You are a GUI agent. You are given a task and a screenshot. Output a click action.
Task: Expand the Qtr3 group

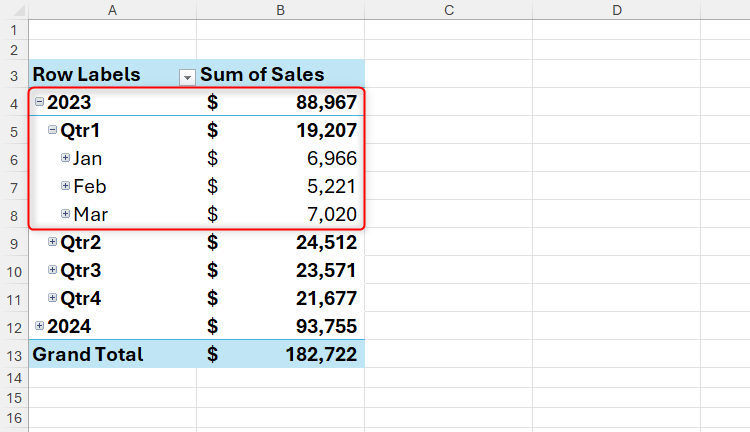click(52, 270)
